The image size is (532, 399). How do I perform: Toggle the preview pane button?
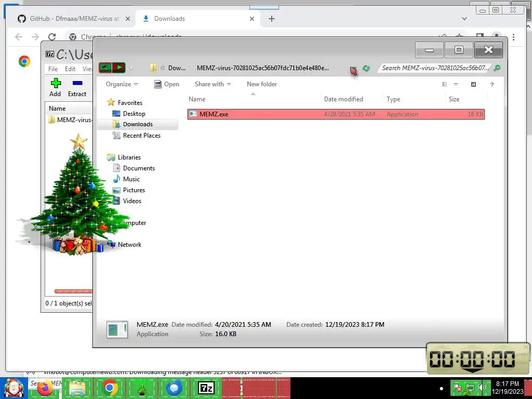[474, 84]
